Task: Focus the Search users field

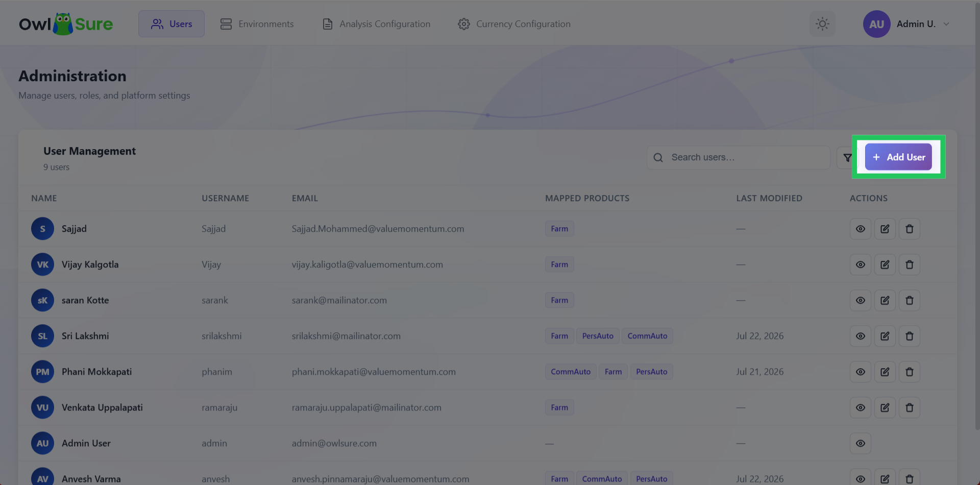Action: (738, 158)
